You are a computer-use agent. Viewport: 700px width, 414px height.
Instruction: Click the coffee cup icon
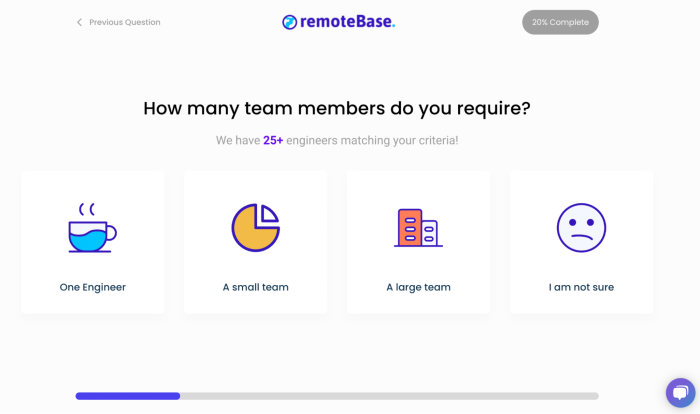92,228
